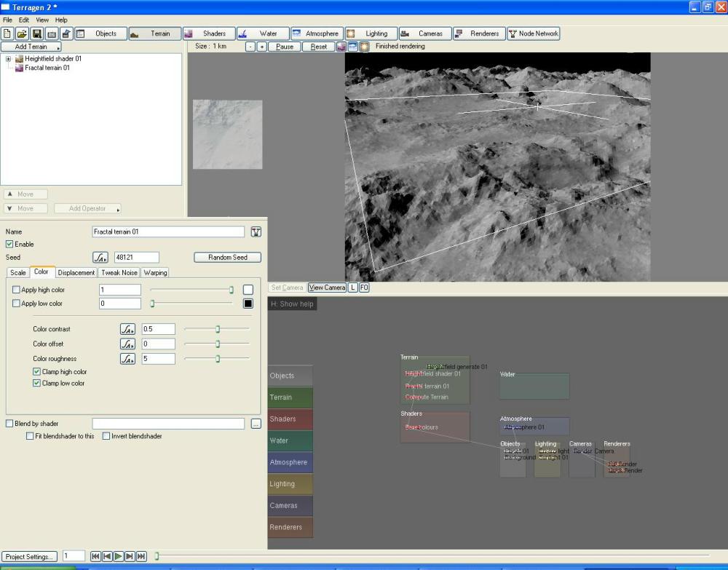Open the View menu
This screenshot has width=728, height=570.
point(42,20)
